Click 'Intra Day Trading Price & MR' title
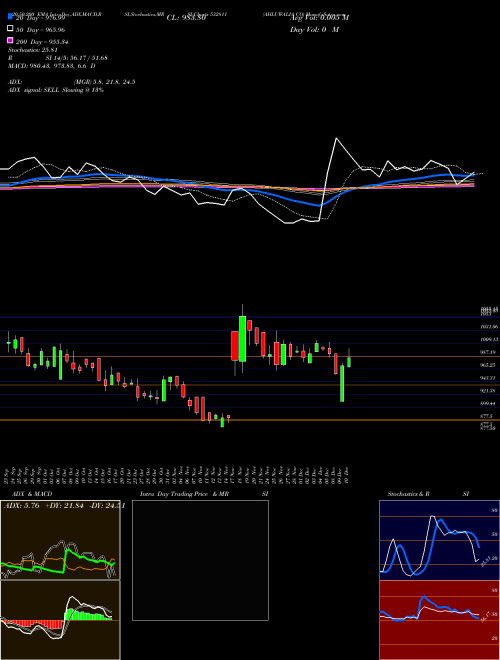500x660 pixels. [x=184, y=494]
